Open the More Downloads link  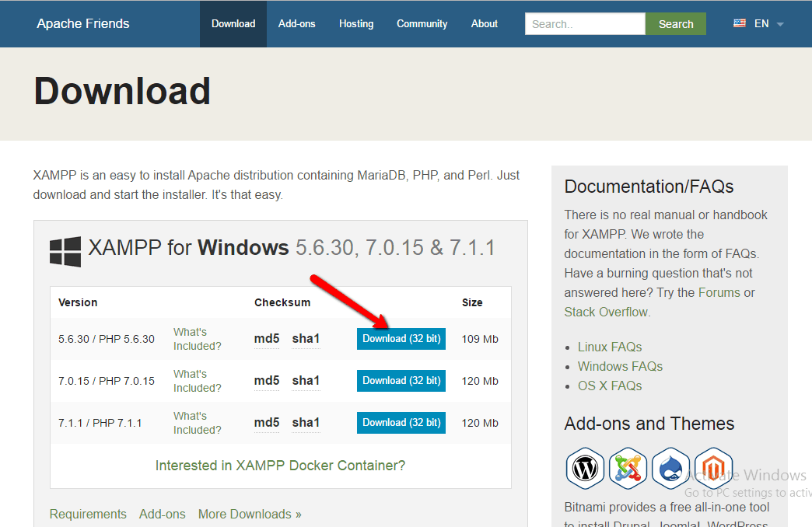click(x=250, y=514)
